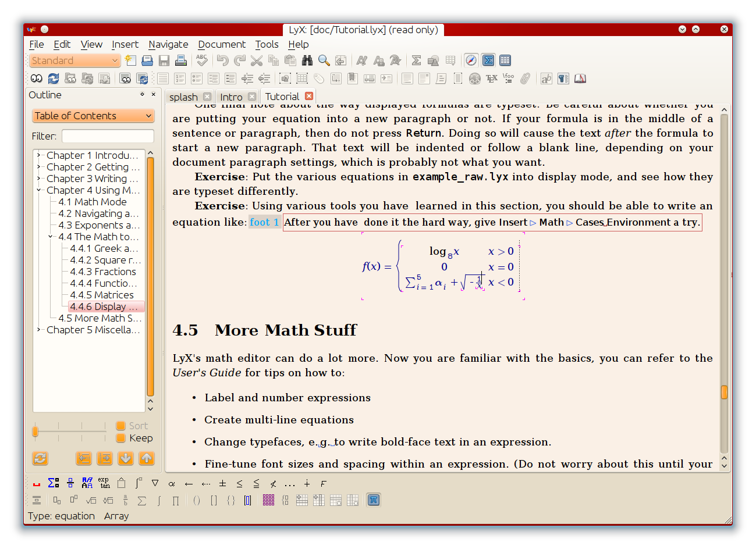
Task: Close the Tutorial tab
Action: pyautogui.click(x=309, y=96)
